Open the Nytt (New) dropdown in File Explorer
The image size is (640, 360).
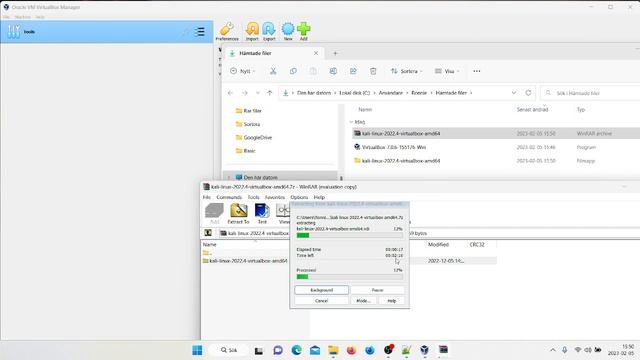pyautogui.click(x=243, y=71)
